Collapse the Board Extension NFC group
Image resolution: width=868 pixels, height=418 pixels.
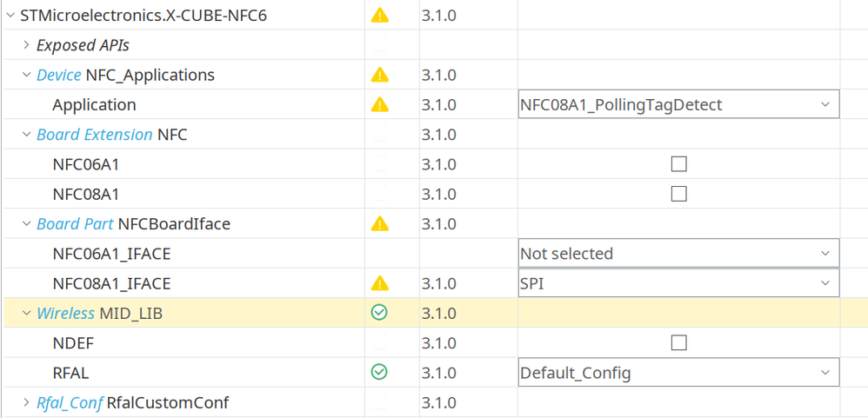[26, 135]
